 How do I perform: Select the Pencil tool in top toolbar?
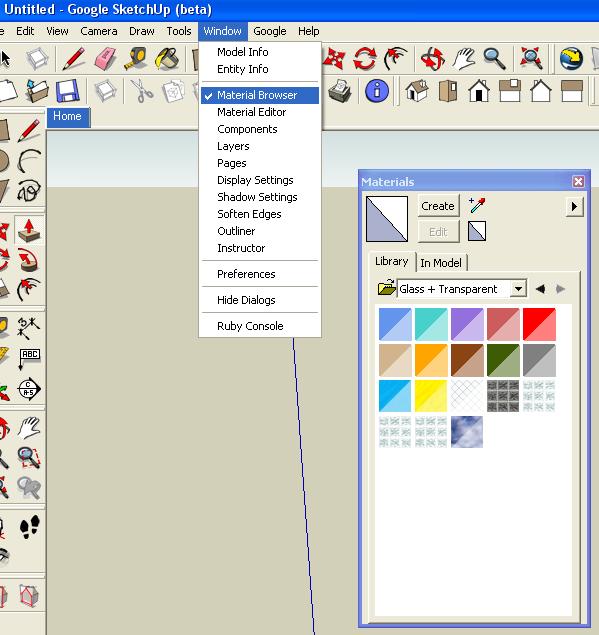pyautogui.click(x=74, y=58)
